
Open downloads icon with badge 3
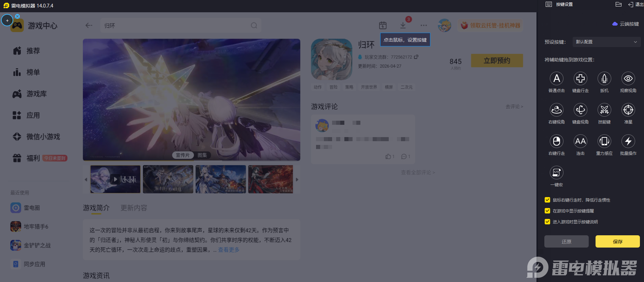[403, 25]
